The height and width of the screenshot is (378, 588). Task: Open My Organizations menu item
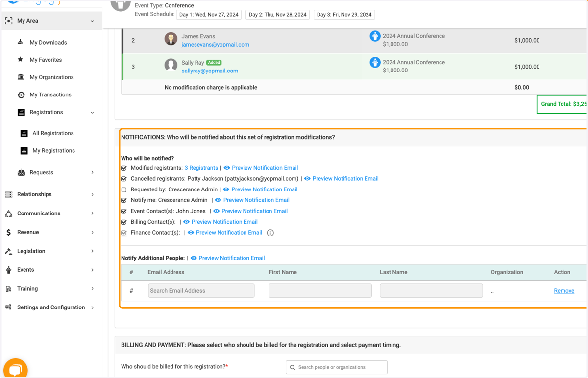(x=51, y=77)
